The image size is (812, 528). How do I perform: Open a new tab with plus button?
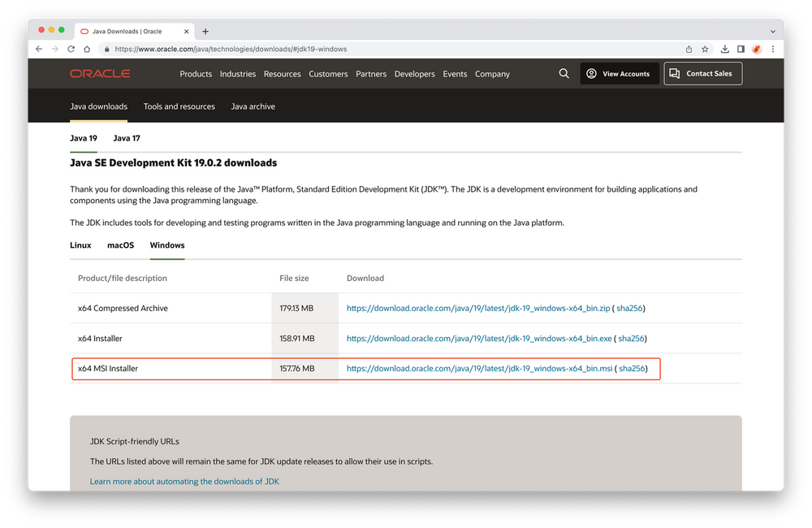click(x=205, y=31)
